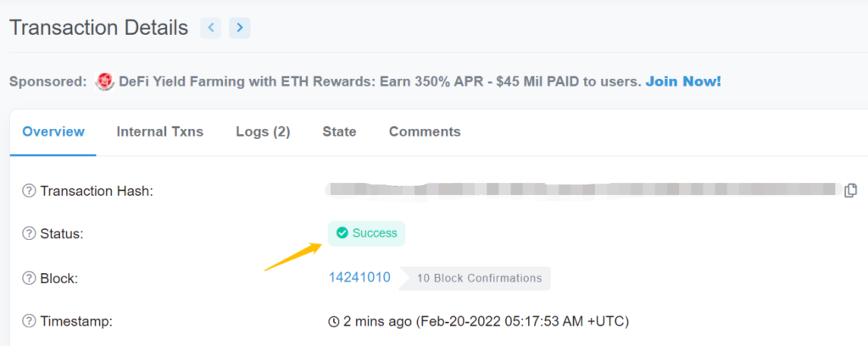The height and width of the screenshot is (346, 868).
Task: Open the Internal Txns tab
Action: [160, 131]
